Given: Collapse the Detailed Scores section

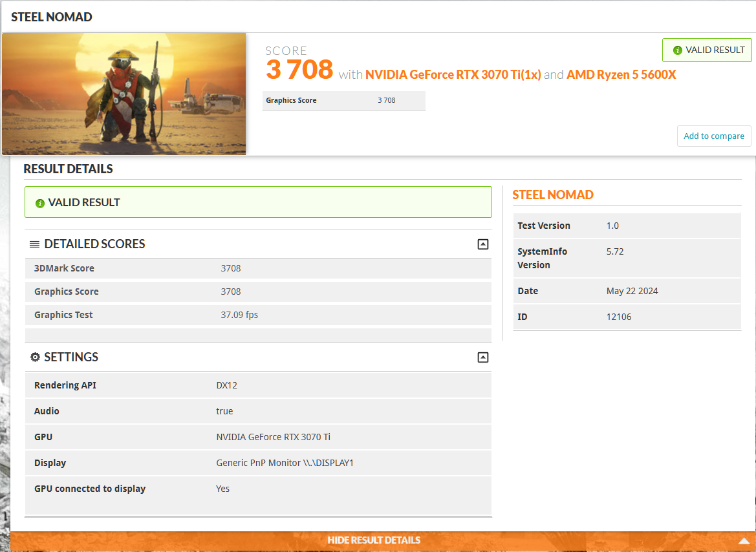Looking at the screenshot, I should (482, 244).
